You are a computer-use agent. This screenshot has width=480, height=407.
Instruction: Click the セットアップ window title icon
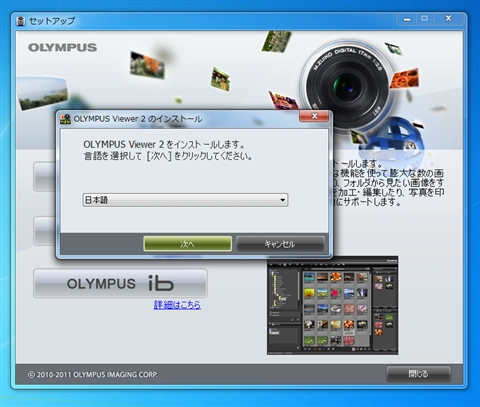pyautogui.click(x=21, y=21)
